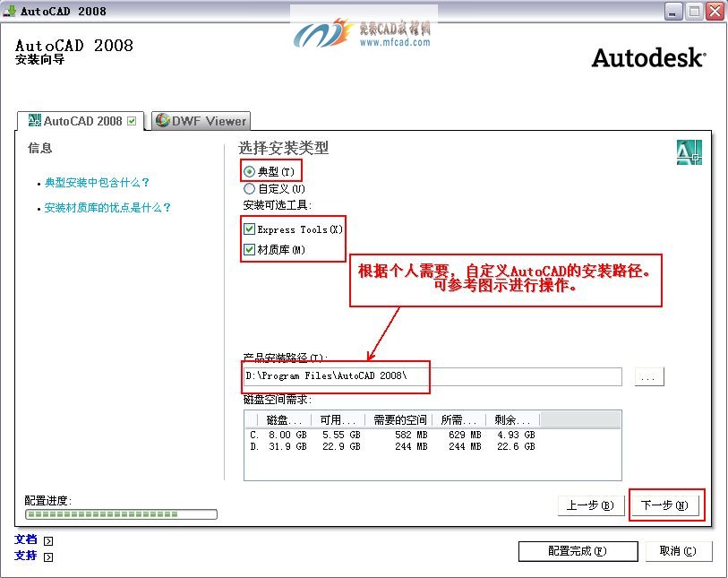
Task: Click the 582 MB required space cell
Action: pyautogui.click(x=411, y=435)
